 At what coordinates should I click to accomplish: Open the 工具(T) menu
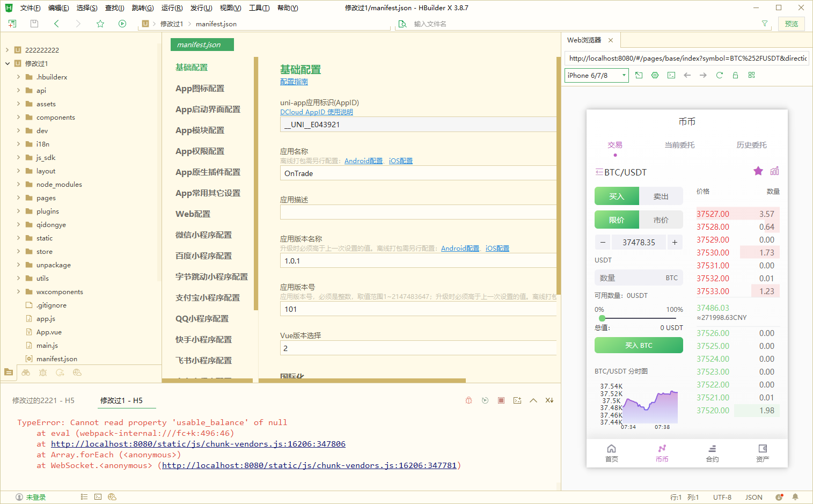click(x=259, y=8)
